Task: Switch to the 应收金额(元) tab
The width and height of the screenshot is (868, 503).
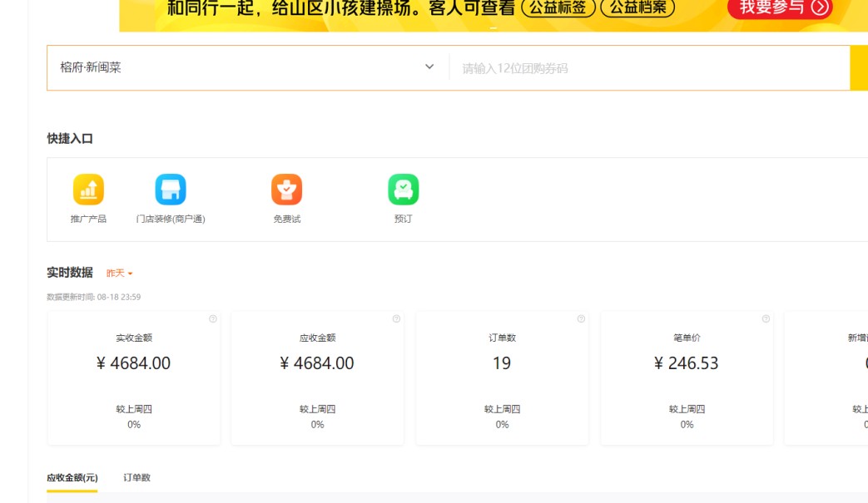Action: [x=72, y=478]
